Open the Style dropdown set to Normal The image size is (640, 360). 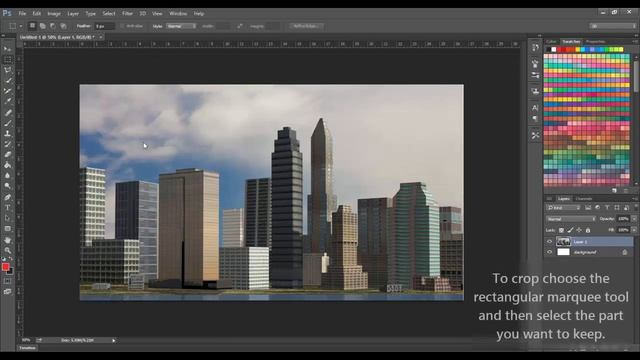(181, 26)
